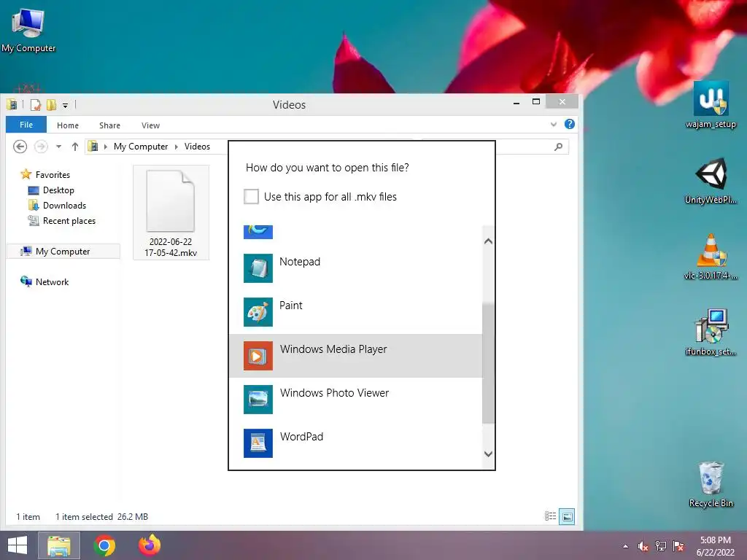Launch Google Chrome from taskbar
The height and width of the screenshot is (560, 747).
pyautogui.click(x=104, y=545)
